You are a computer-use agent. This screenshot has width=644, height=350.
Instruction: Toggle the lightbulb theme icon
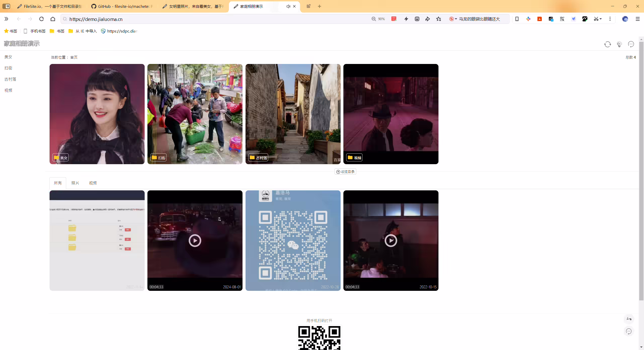(x=619, y=44)
